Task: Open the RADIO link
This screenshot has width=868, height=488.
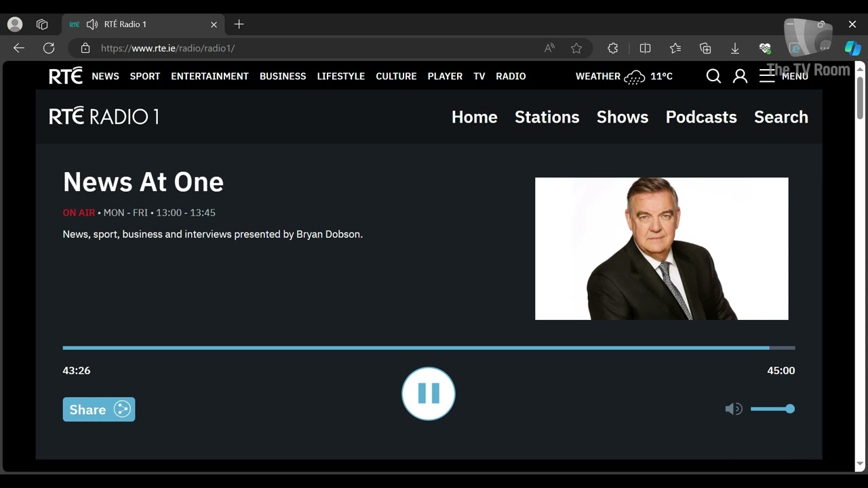Action: click(x=511, y=76)
